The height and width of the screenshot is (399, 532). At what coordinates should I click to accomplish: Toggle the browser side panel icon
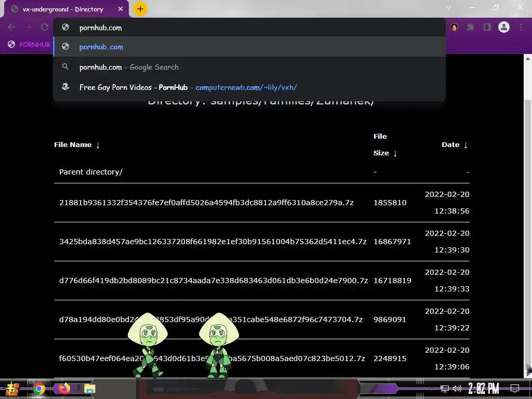(487, 27)
